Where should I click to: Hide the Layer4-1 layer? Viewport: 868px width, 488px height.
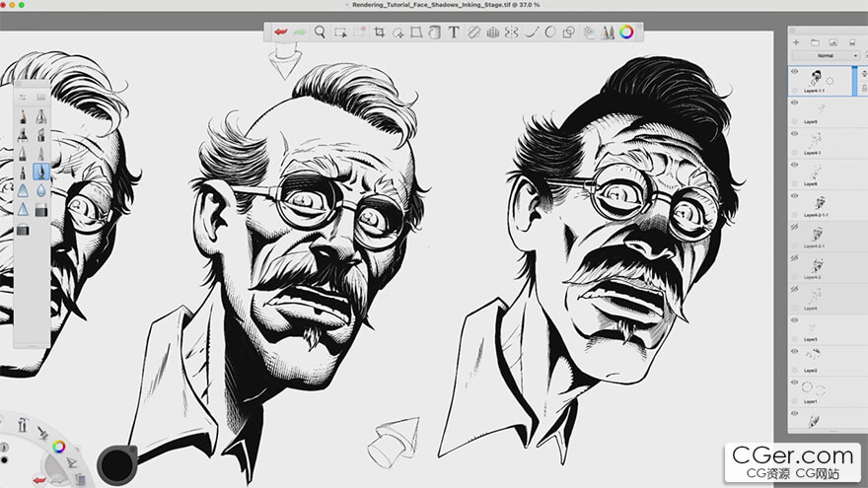tap(794, 134)
